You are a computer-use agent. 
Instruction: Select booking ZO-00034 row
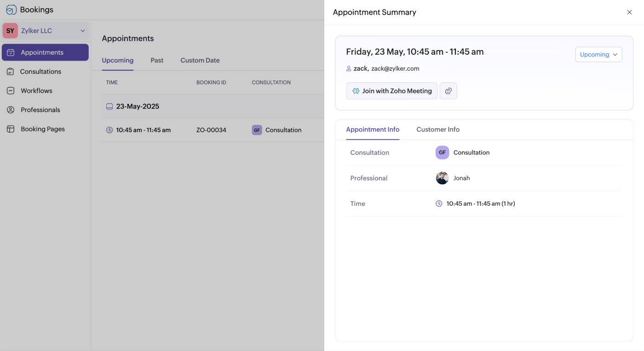pyautogui.click(x=211, y=130)
